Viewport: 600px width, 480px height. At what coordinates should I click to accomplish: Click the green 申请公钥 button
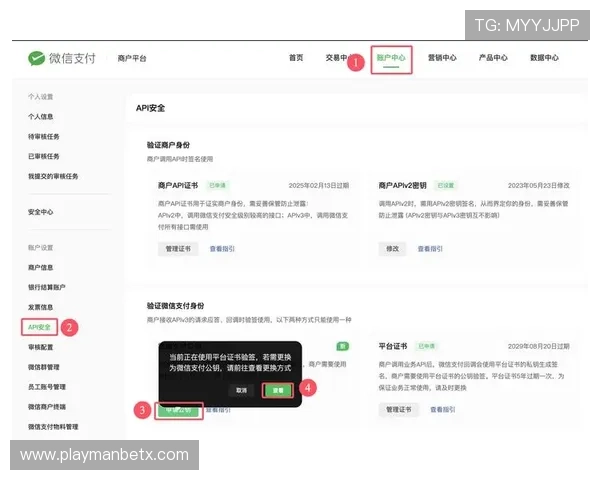179,411
